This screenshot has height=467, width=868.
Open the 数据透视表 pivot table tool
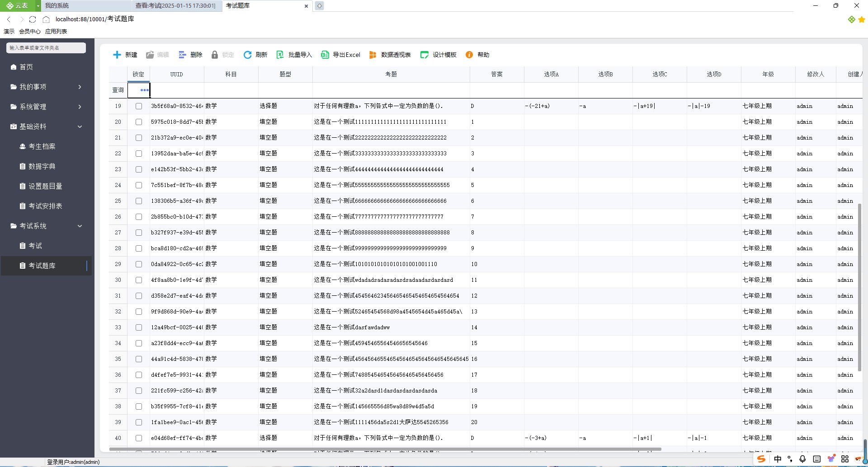click(x=390, y=55)
